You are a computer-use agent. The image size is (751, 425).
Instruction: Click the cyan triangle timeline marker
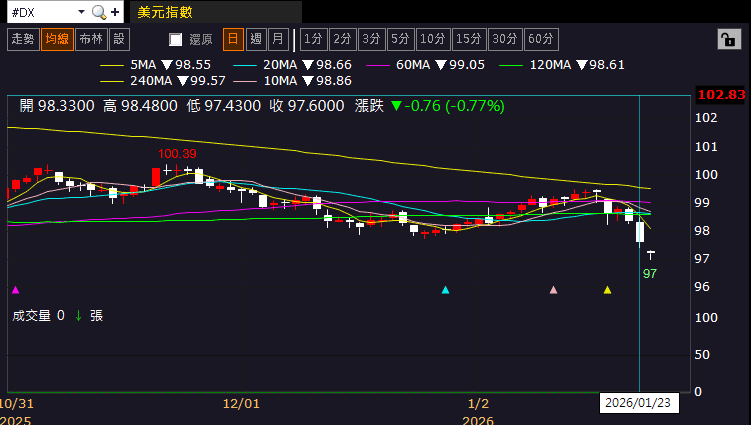(445, 290)
